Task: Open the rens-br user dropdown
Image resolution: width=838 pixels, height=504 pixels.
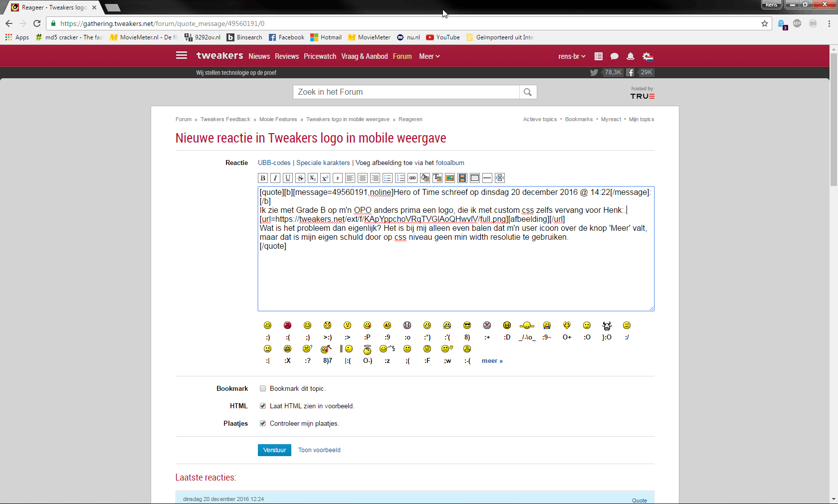Action: 572,56
